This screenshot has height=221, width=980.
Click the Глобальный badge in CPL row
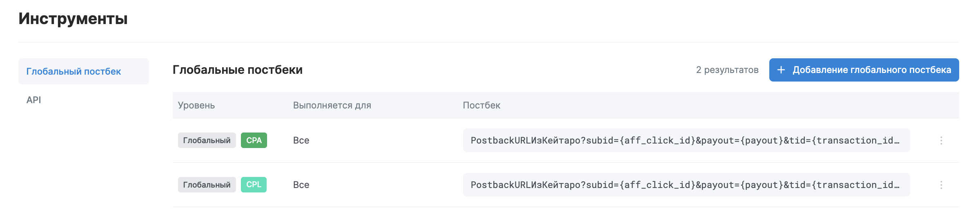(x=207, y=185)
